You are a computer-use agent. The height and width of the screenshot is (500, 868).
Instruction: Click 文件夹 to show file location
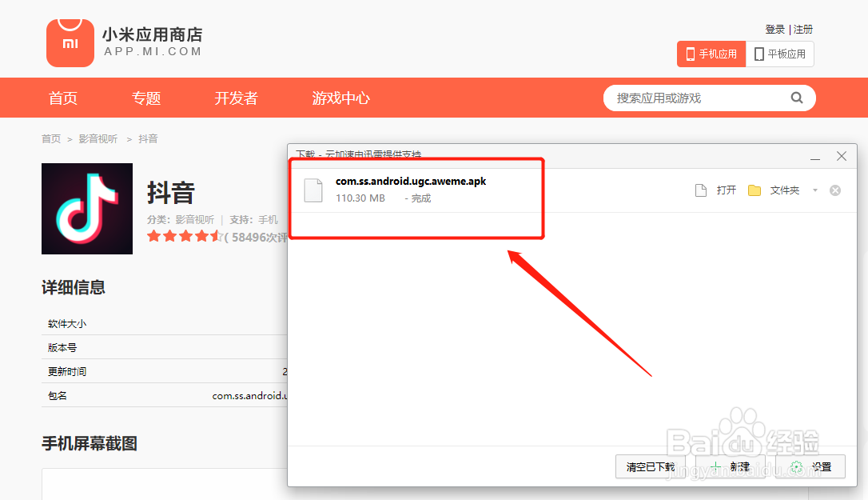point(784,190)
